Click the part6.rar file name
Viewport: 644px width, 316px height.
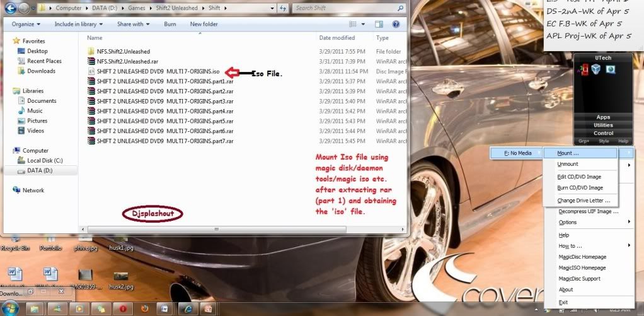165,131
